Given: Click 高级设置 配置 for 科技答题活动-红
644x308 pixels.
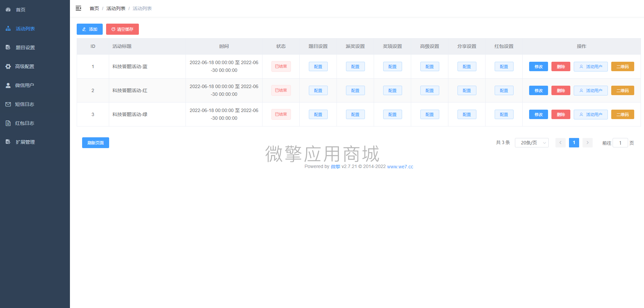Looking at the screenshot, I should pyautogui.click(x=430, y=90).
